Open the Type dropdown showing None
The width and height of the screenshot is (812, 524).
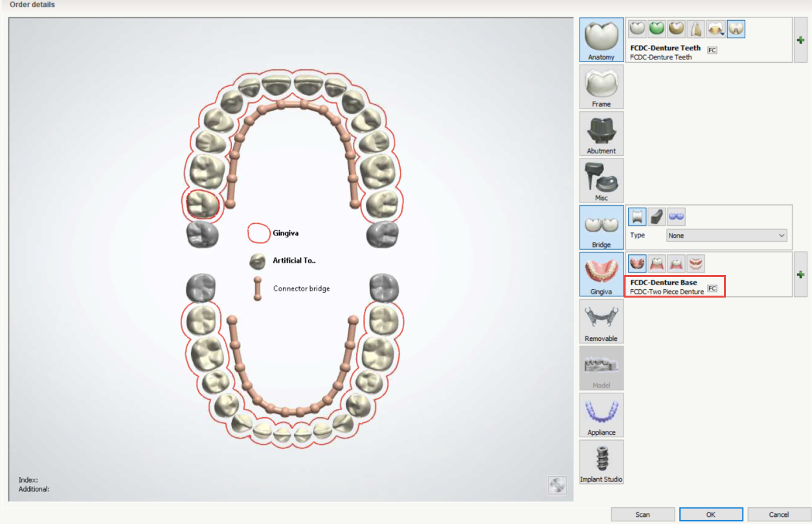726,235
